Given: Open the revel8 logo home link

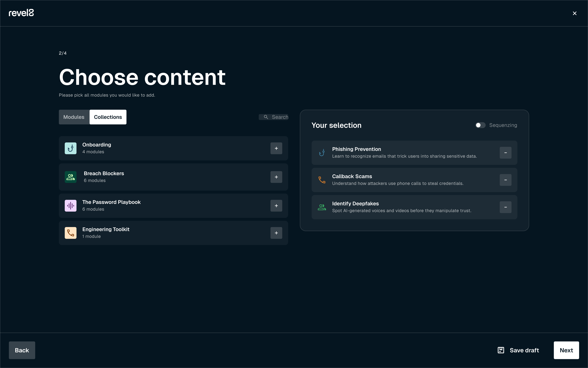Looking at the screenshot, I should click(x=21, y=13).
